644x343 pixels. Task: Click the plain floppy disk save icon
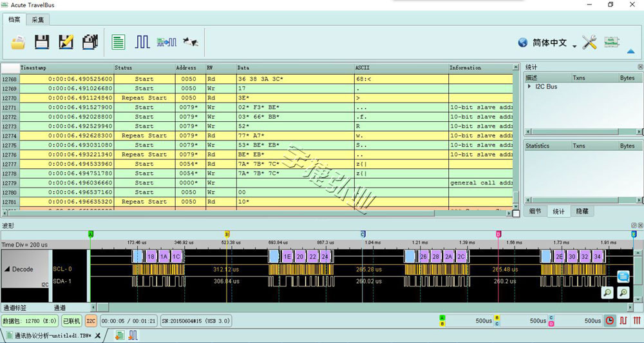tap(42, 42)
